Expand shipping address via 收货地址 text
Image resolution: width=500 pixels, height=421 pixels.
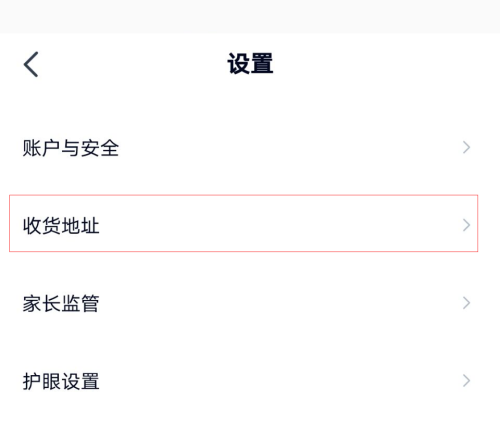pos(61,226)
